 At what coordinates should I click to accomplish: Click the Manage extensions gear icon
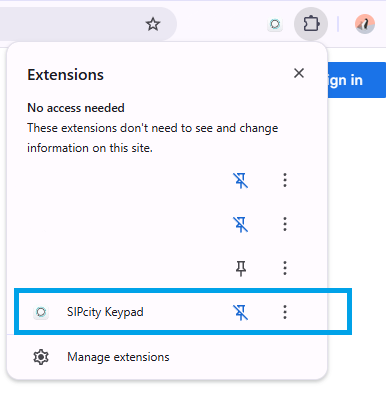41,357
